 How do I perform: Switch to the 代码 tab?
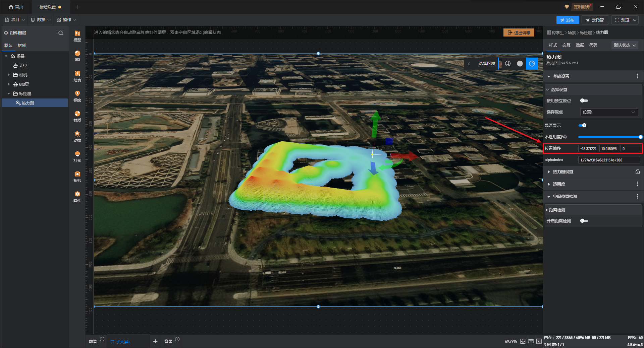click(593, 45)
